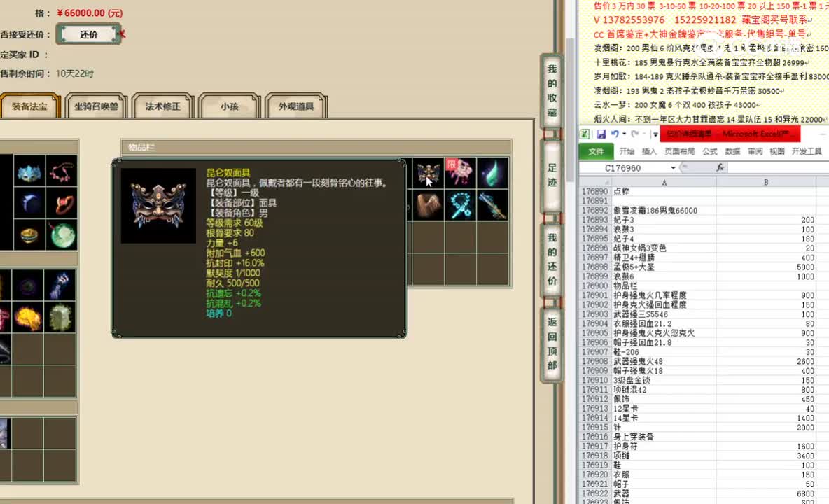Select value 6800 in the 武器 row

(x=765, y=493)
